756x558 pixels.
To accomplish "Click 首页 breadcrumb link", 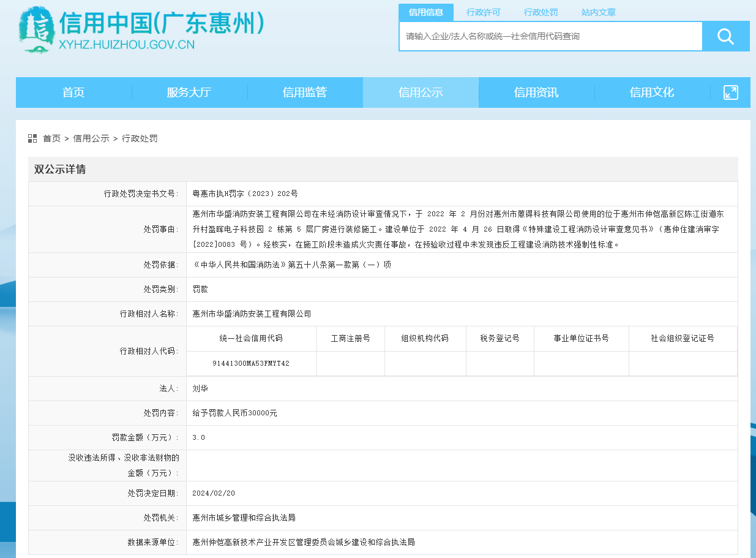I will click(x=51, y=138).
